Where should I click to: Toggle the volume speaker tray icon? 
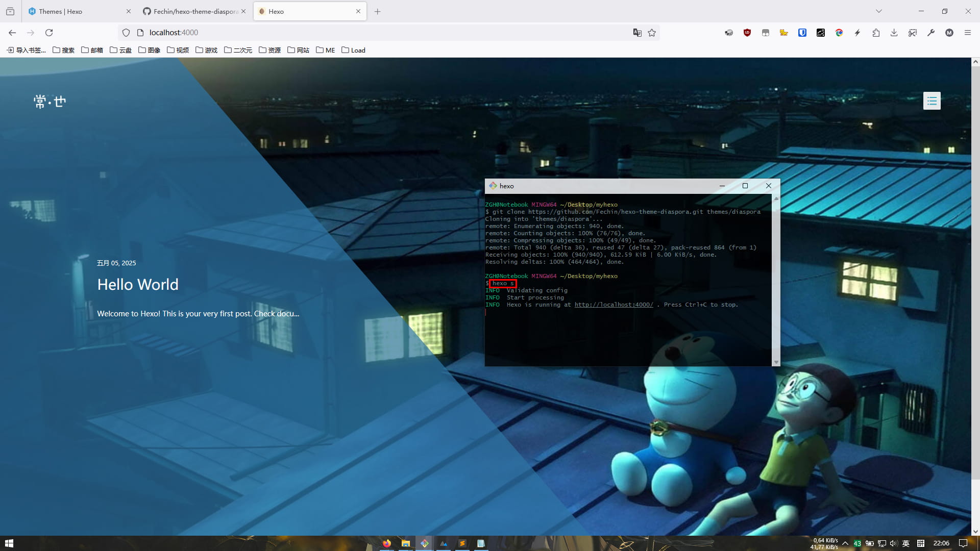click(893, 543)
